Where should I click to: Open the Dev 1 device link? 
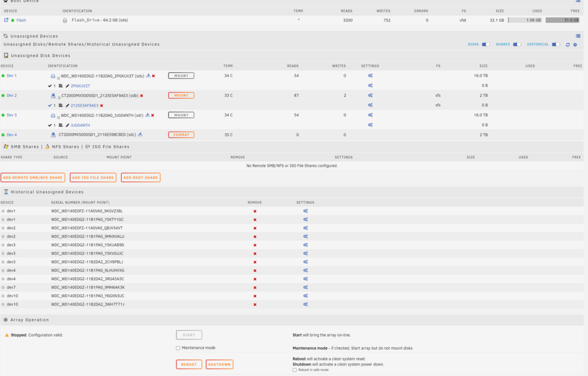(x=12, y=76)
